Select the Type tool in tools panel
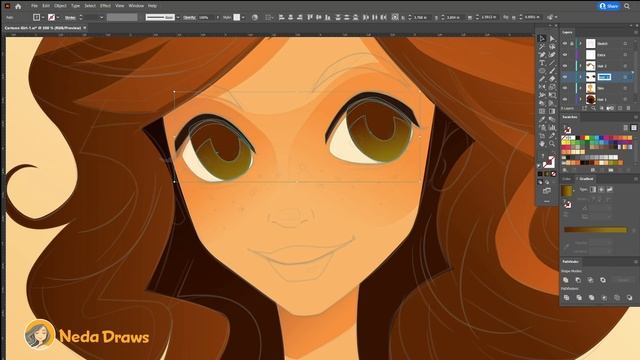Screen dimensions: 640x360 (542, 63)
